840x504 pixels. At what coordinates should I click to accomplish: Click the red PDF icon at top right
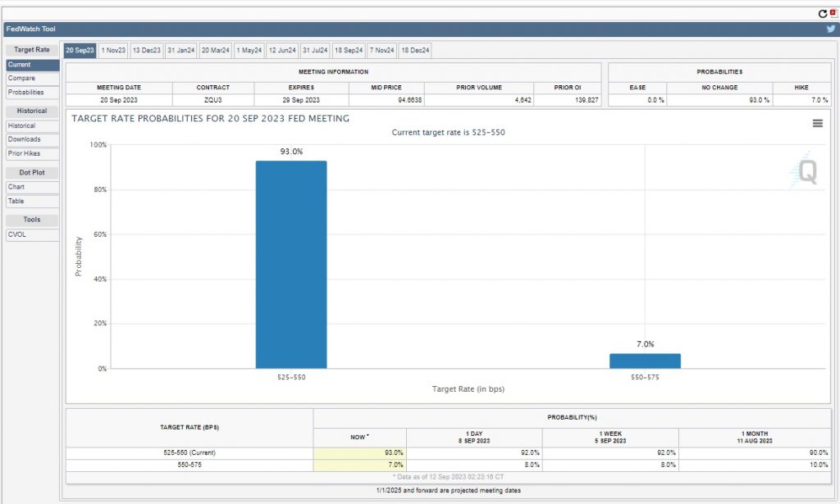point(833,13)
